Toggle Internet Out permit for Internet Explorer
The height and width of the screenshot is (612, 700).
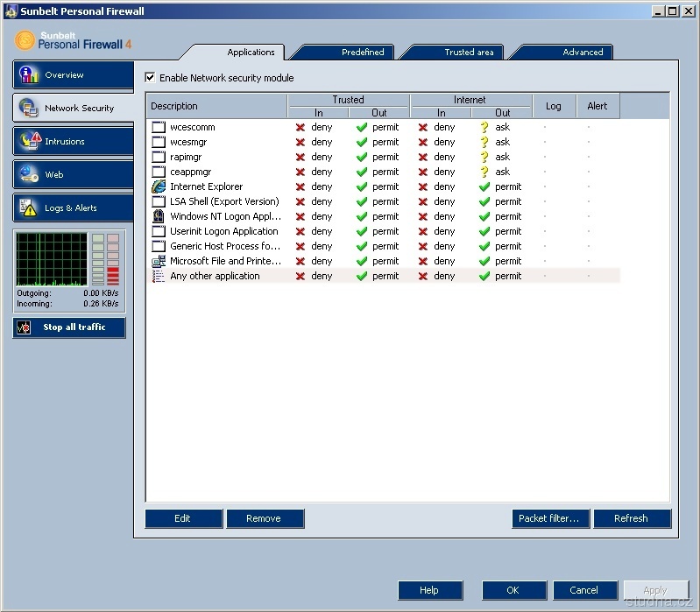tap(484, 186)
